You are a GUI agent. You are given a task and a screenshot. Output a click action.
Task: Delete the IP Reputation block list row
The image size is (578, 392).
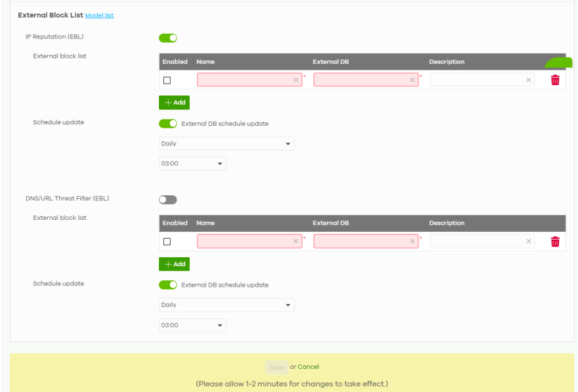coord(555,80)
